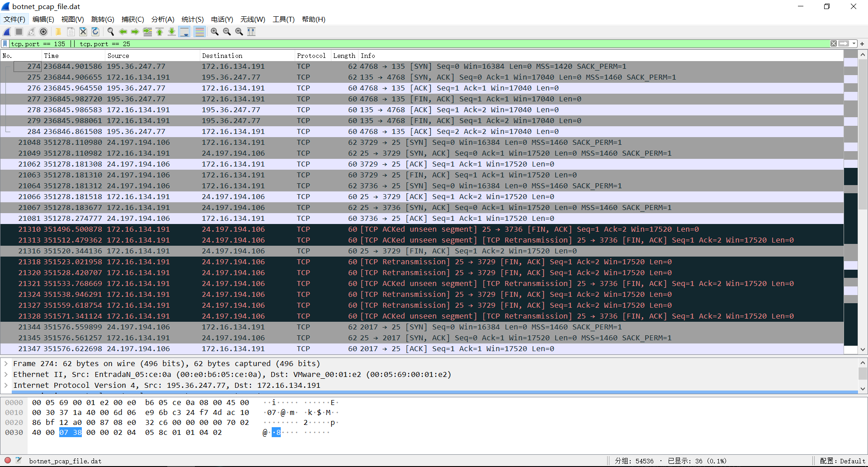The image size is (868, 467).
Task: Open a capture file via folder icon
Action: click(x=58, y=32)
